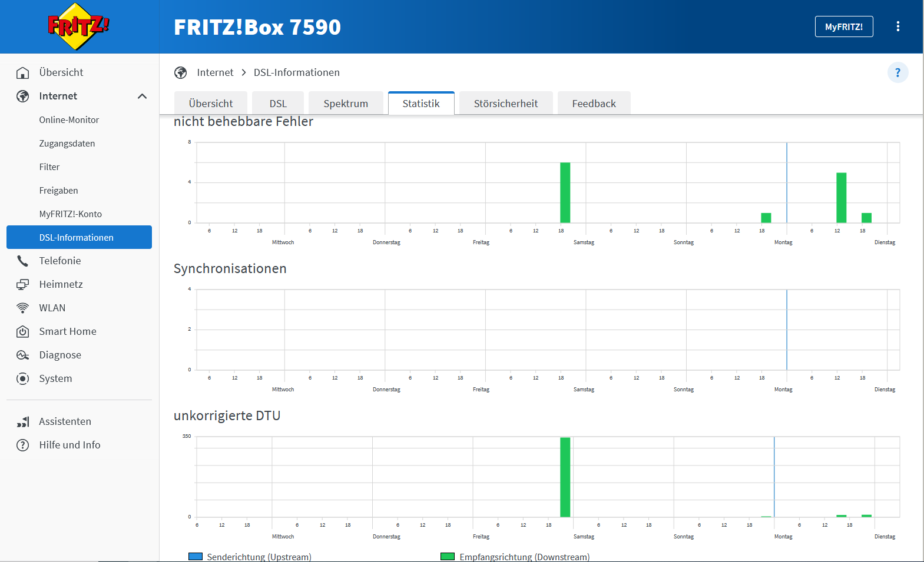Click the Heimnetz network icon

tap(22, 284)
